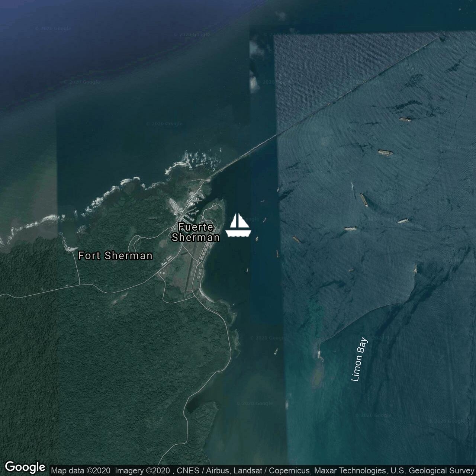Click the Google logo

(x=25, y=467)
